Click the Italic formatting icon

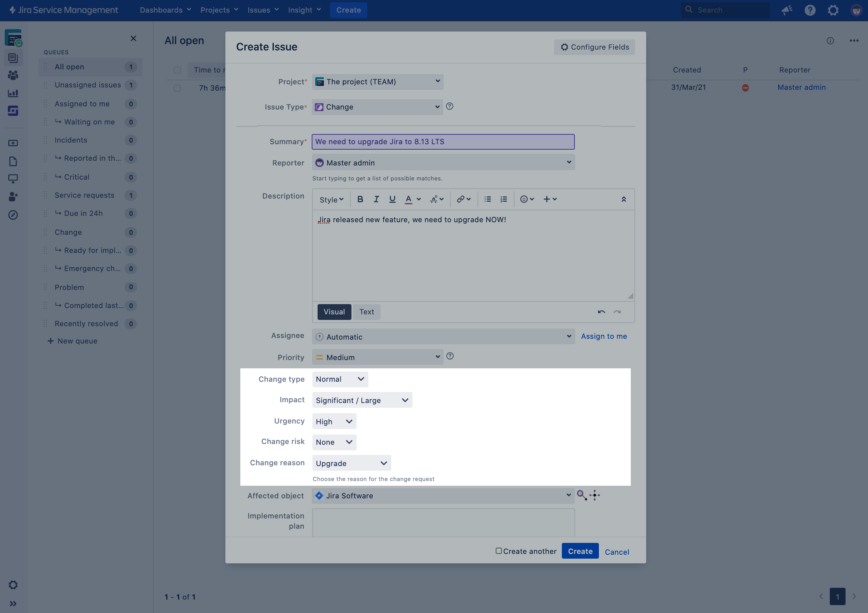(376, 199)
